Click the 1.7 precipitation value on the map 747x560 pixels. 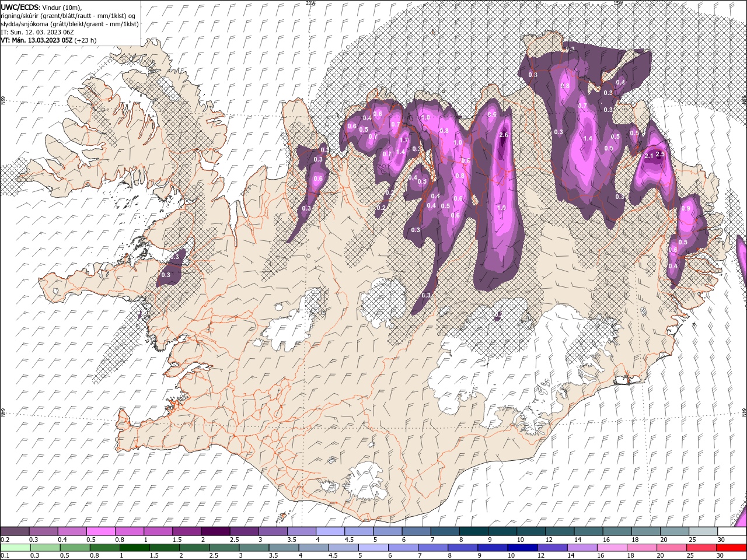(403, 140)
